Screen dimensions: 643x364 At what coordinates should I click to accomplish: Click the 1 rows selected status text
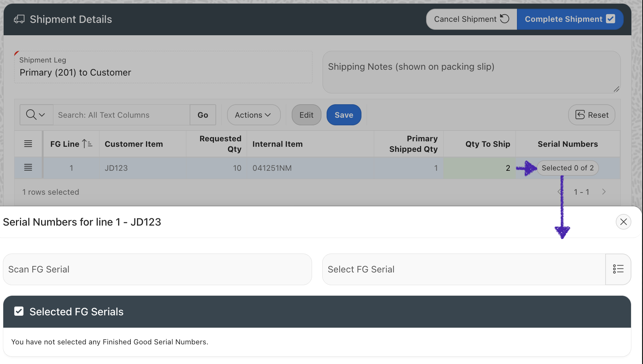pyautogui.click(x=50, y=192)
